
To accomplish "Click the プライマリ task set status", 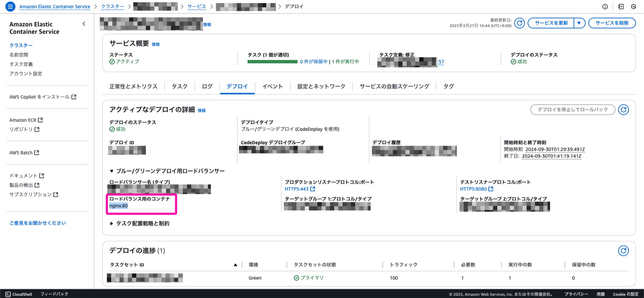I will tap(309, 278).
